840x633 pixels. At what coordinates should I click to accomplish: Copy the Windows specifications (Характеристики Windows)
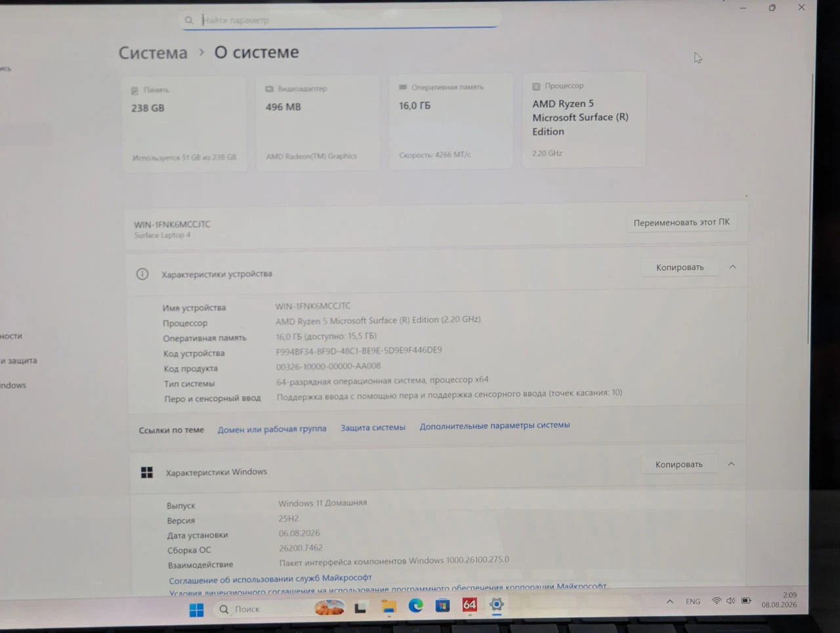(x=679, y=464)
